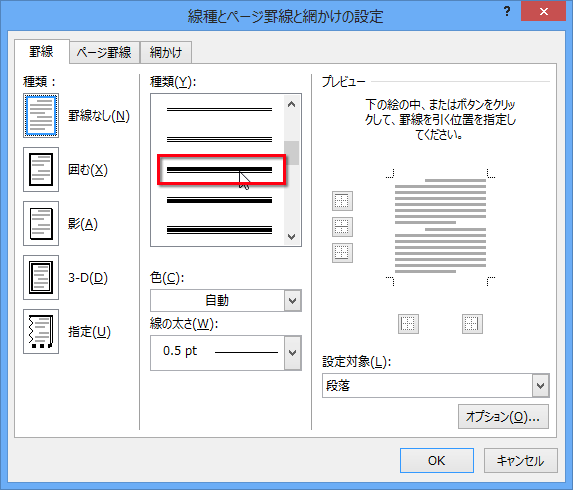Select the 囲む box border icon
Viewport: 573px width, 490px height.
41,170
